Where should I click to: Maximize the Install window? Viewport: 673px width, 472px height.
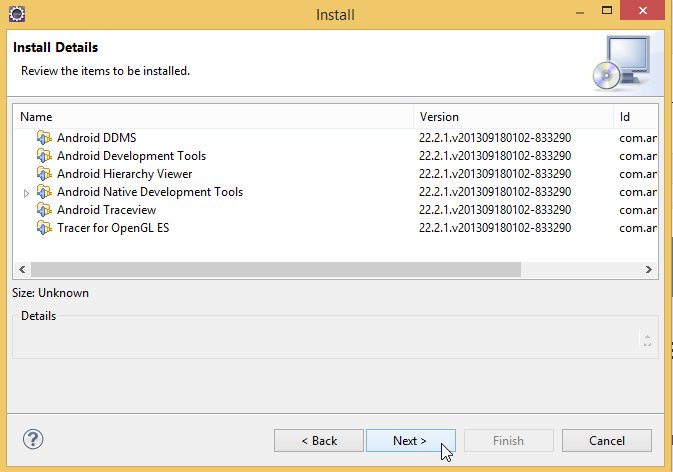(606, 10)
